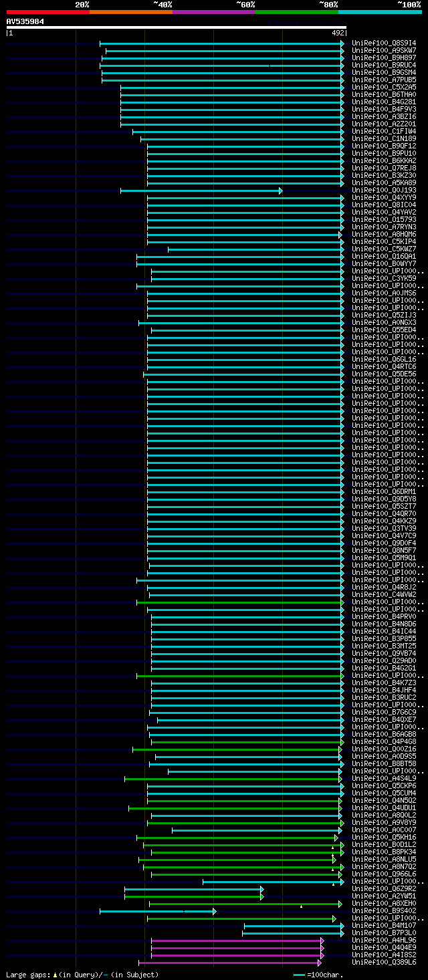Select the UniRef100_B0WYY7 label
This screenshot has width=428, height=980.
pos(384,263)
